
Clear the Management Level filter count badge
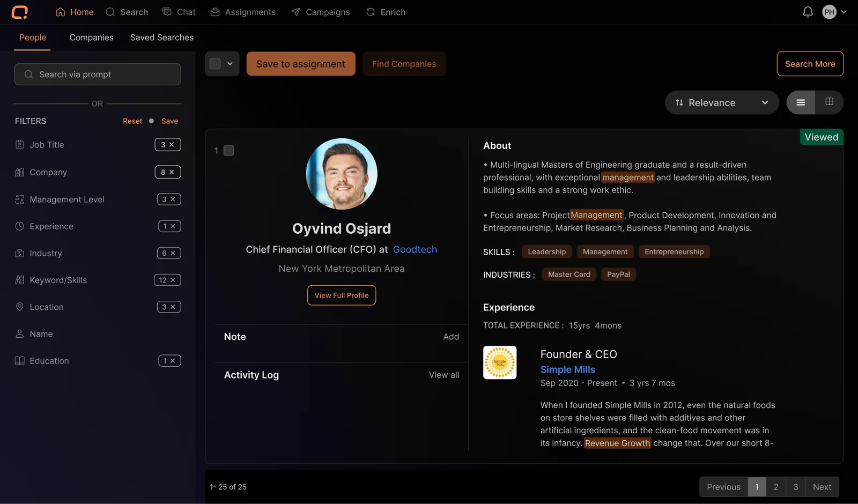tap(169, 199)
